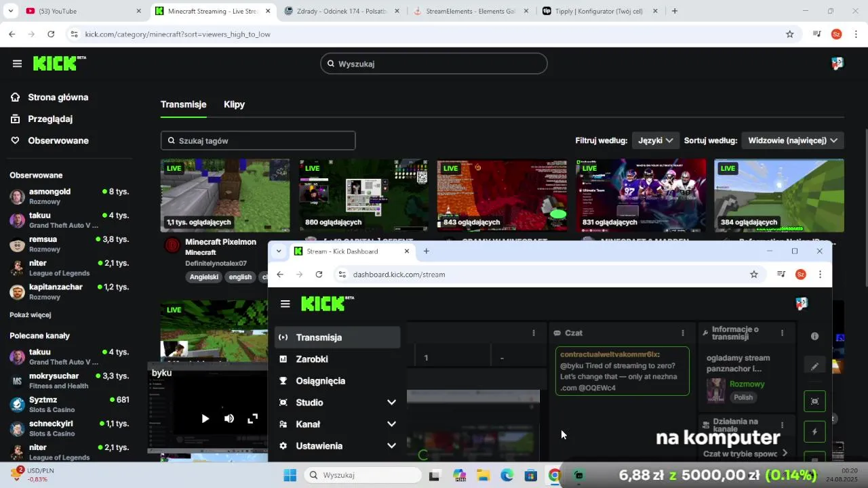Image resolution: width=868 pixels, height=488 pixels.
Task: Open mokrysuchar in recommended channels
Action: 69,380
